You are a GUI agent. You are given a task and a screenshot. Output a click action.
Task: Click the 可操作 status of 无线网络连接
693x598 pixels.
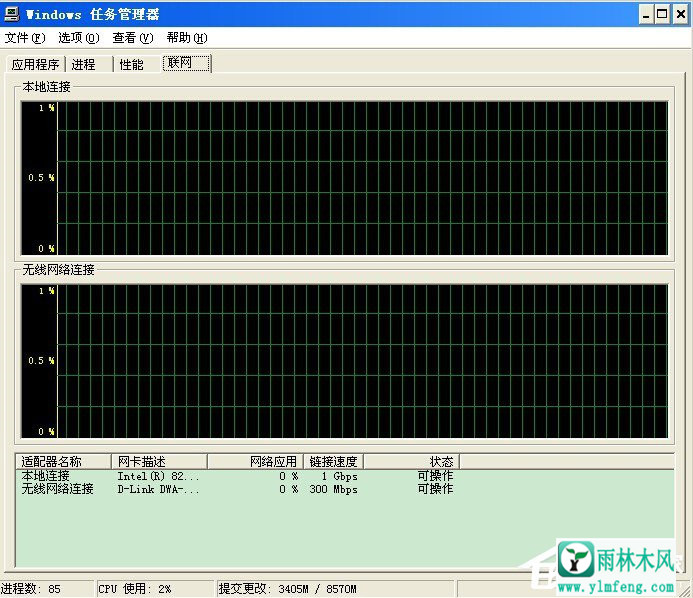pos(435,489)
